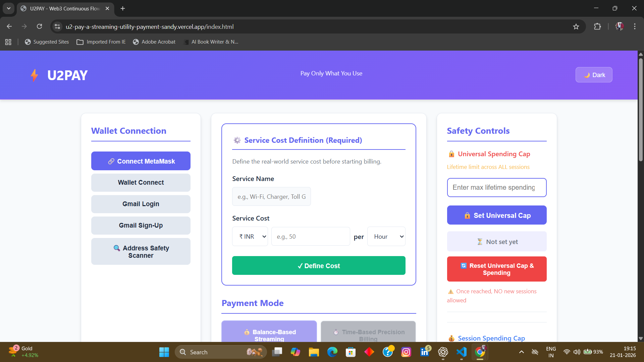This screenshot has height=362, width=644.
Task: Toggle Dark mode button
Action: (x=594, y=75)
